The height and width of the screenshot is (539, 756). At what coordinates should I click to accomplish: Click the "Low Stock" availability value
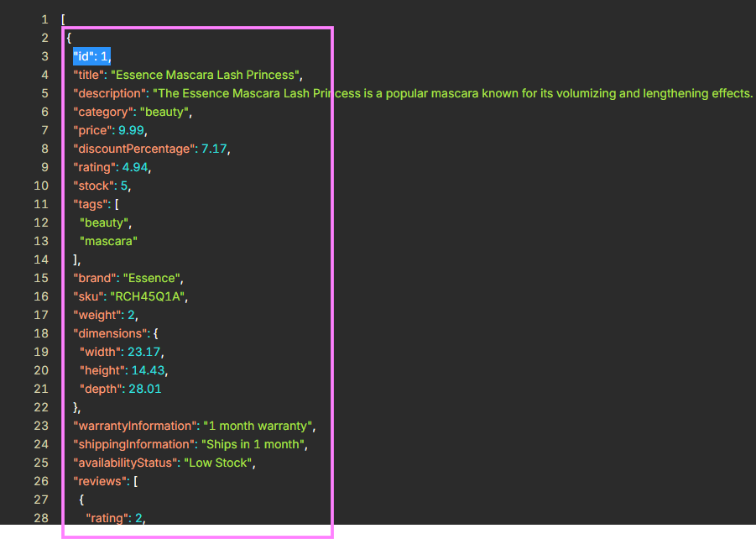(217, 463)
